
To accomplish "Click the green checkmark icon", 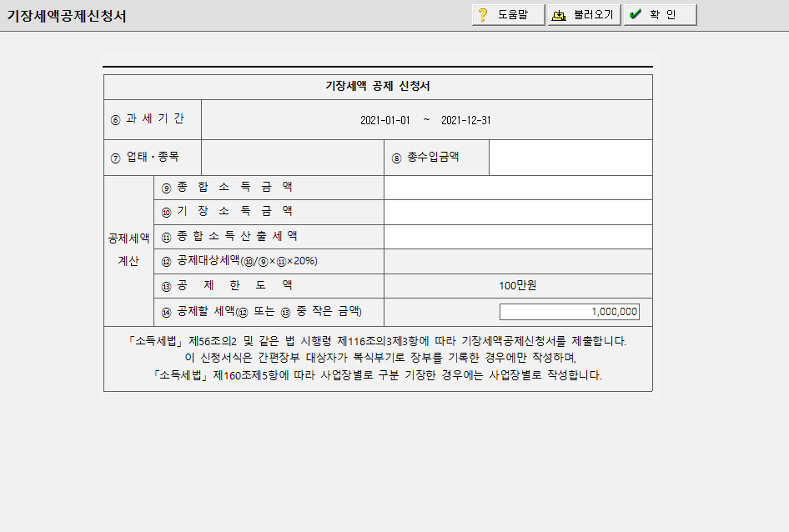I will click(x=636, y=14).
